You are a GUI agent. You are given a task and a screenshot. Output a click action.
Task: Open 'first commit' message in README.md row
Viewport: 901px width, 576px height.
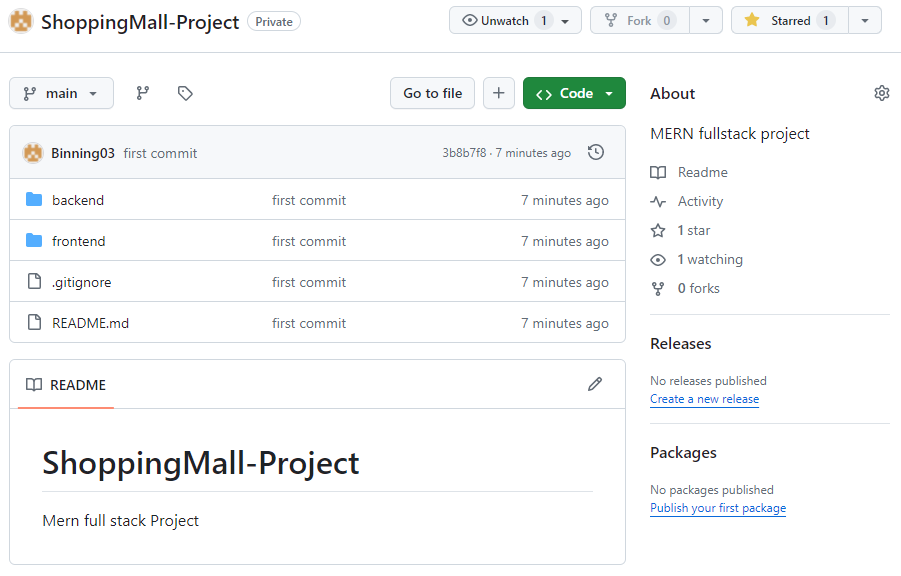309,323
